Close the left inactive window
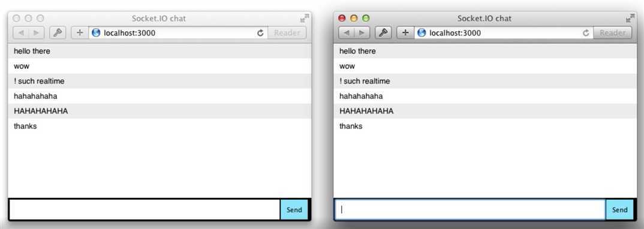 (16, 18)
